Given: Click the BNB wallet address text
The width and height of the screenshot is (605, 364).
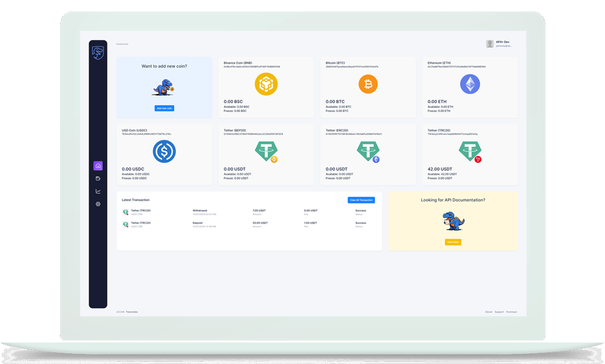Looking at the screenshot, I should pos(252,67).
